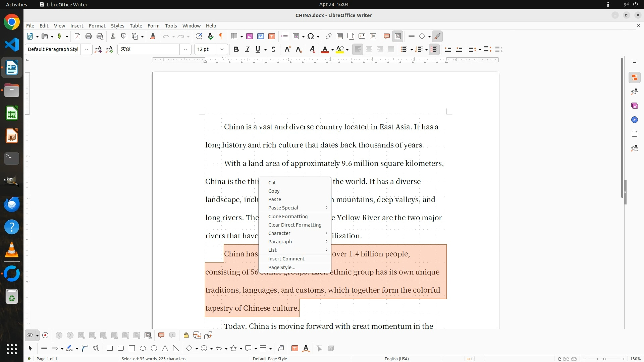Toggle center paragraph alignment
The width and height of the screenshot is (644, 362).
point(369,49)
